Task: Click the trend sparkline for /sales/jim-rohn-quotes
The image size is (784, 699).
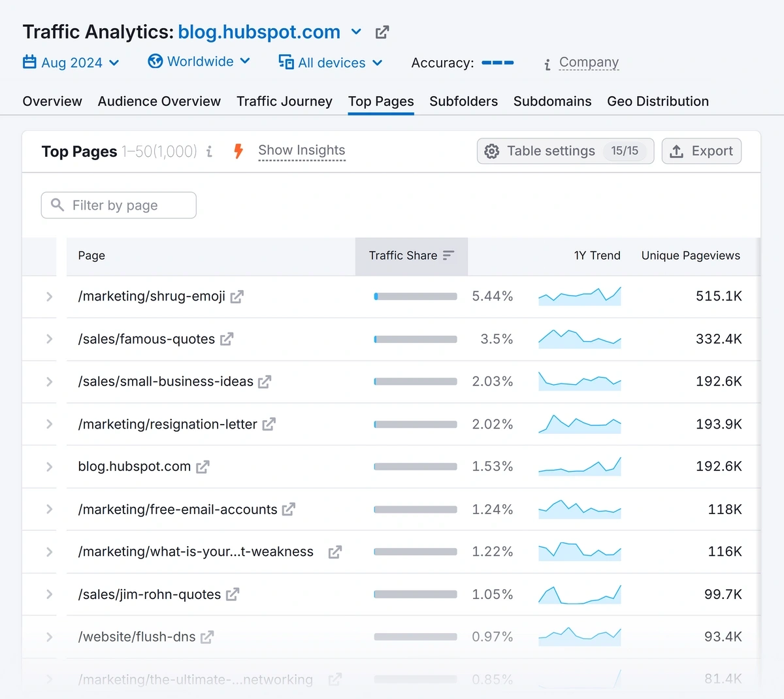Action: point(580,594)
